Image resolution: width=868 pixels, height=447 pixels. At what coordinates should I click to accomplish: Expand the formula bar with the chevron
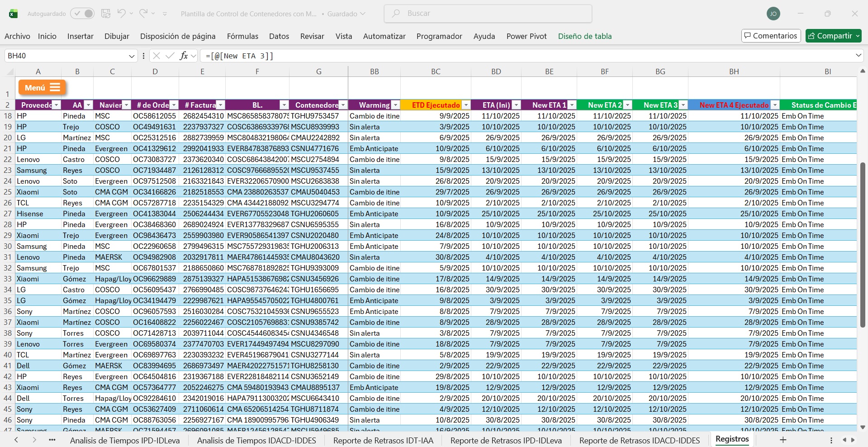click(858, 55)
